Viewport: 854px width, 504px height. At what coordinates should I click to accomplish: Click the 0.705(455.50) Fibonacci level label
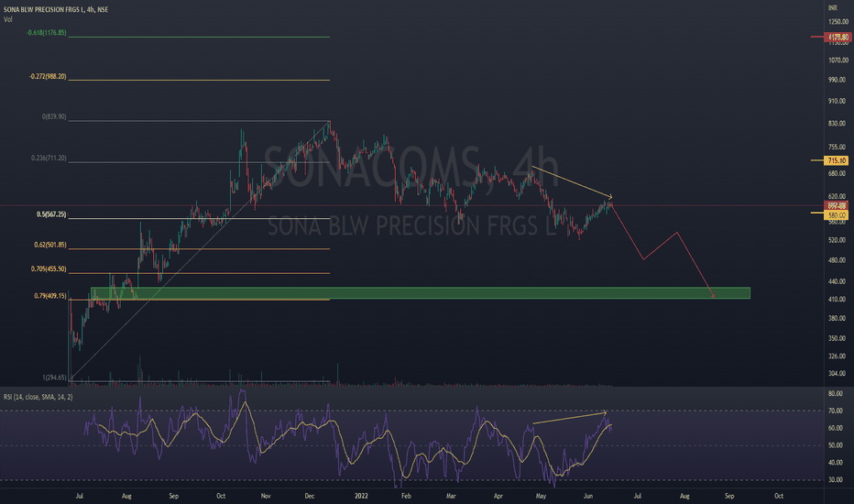coord(49,269)
